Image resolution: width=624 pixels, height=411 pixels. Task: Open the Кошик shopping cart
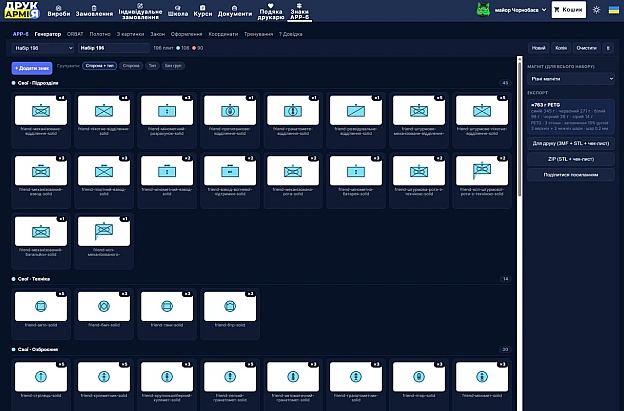(x=568, y=10)
